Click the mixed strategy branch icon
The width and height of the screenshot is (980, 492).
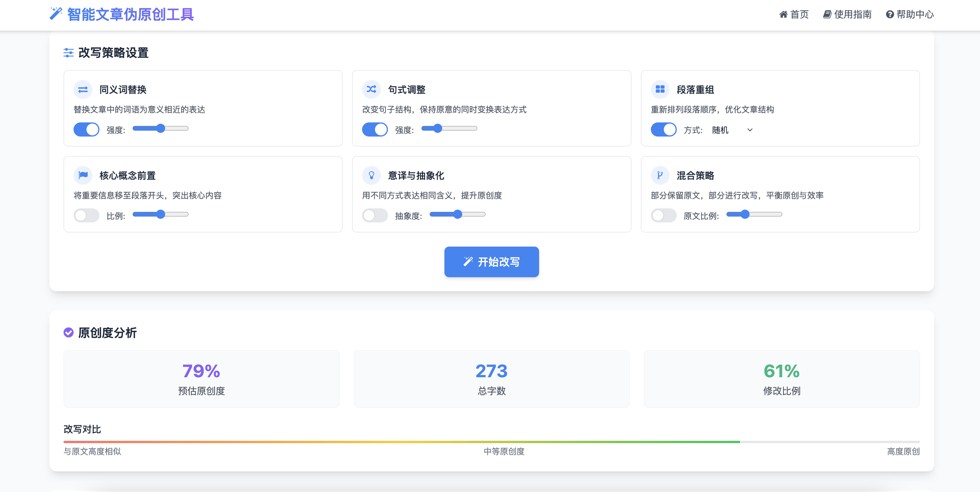[x=660, y=175]
